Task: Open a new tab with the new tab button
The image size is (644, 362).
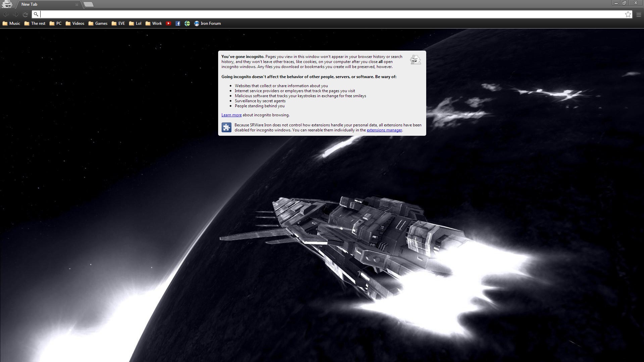Action: pyautogui.click(x=89, y=4)
